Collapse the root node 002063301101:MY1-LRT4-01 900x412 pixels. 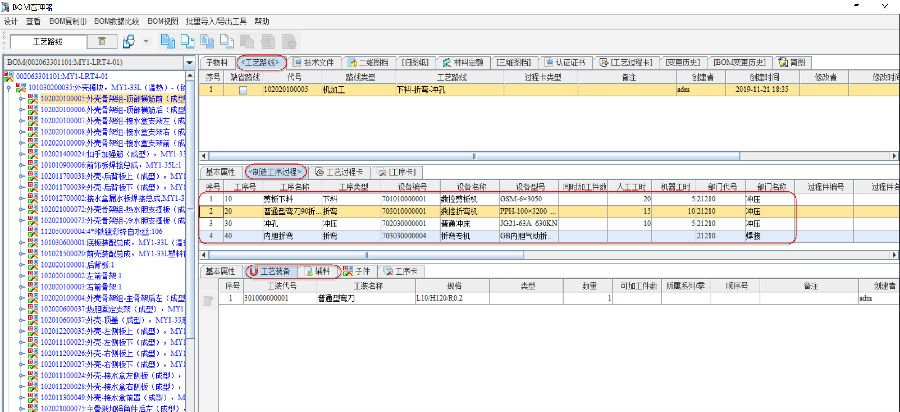click(x=10, y=76)
